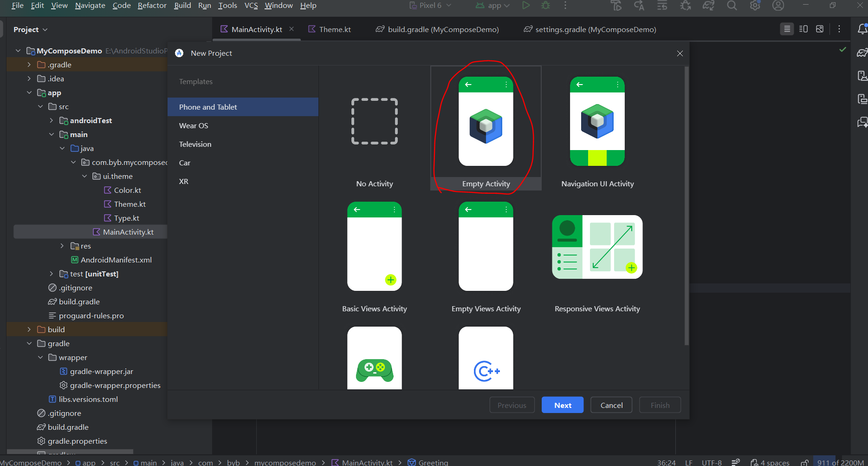Select Television category
This screenshot has height=466, width=868.
coord(243,144)
